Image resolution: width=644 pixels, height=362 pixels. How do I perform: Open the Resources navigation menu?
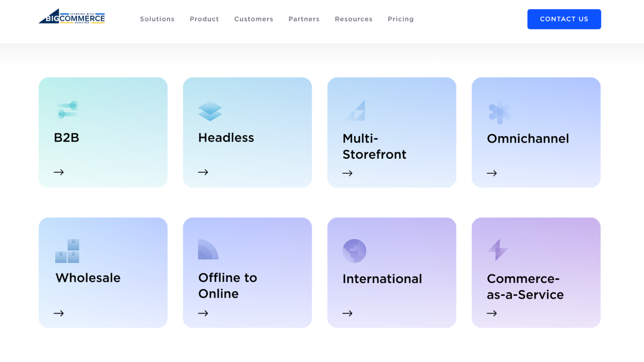pos(353,19)
